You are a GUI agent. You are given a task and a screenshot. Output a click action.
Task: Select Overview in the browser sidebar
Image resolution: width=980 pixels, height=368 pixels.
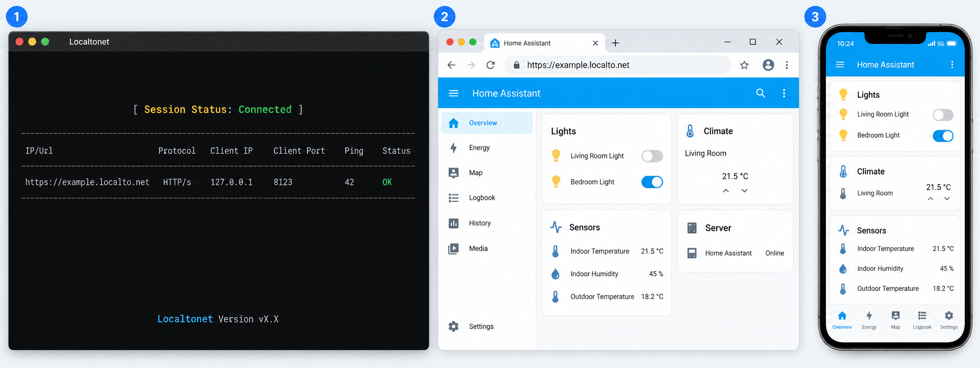[487, 123]
